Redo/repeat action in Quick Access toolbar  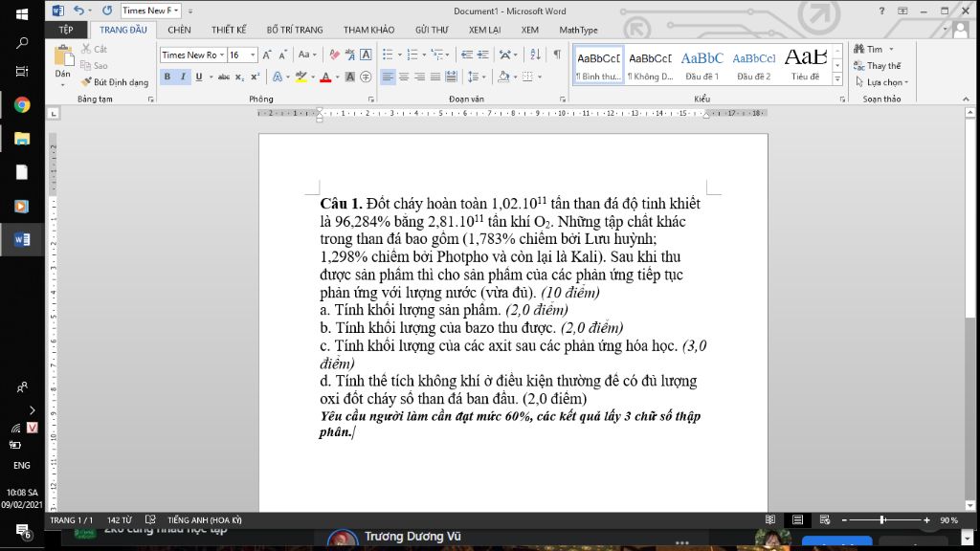click(107, 11)
